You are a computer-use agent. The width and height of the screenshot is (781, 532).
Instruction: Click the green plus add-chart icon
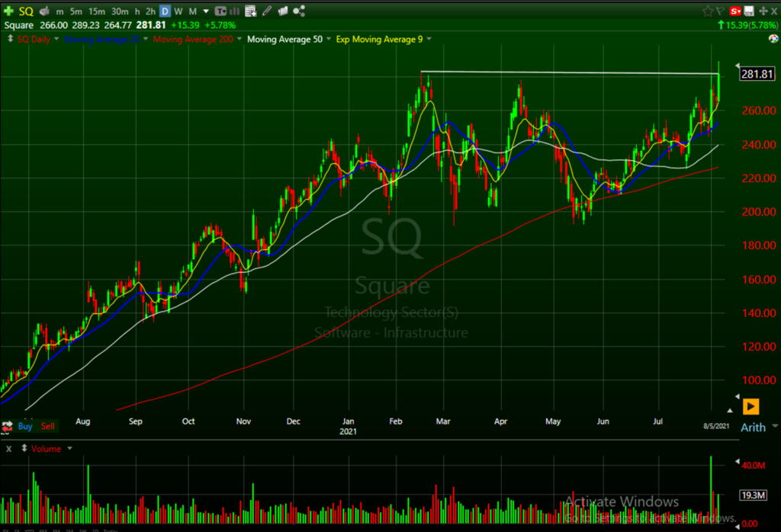pos(8,11)
